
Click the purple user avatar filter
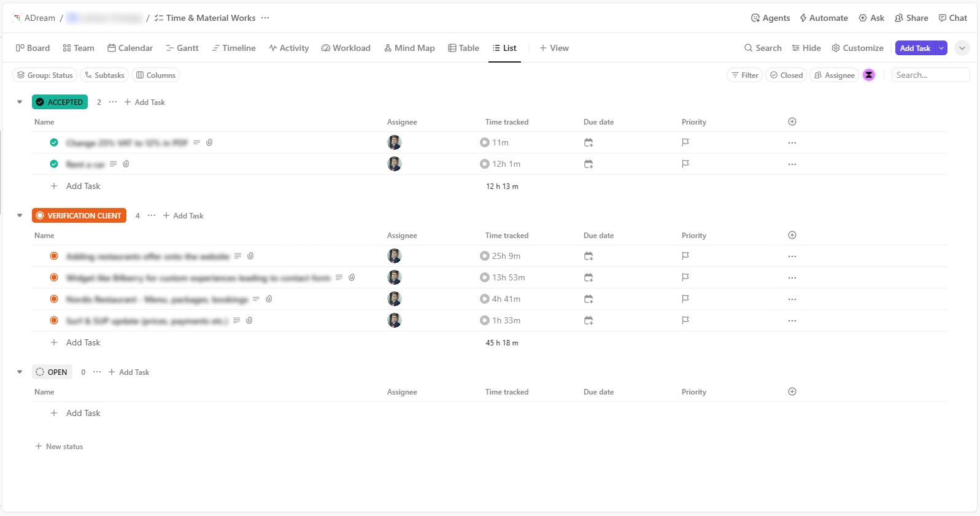pos(869,75)
